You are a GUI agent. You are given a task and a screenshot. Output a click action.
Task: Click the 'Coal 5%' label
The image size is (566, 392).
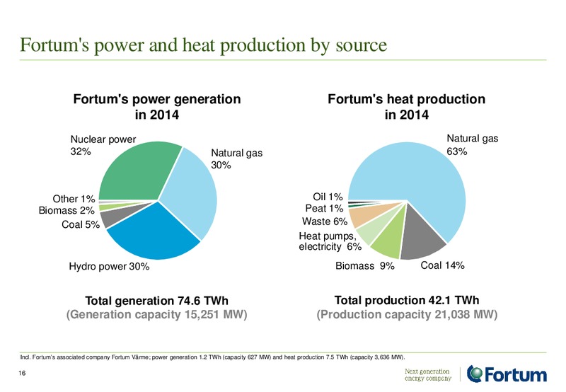point(81,224)
